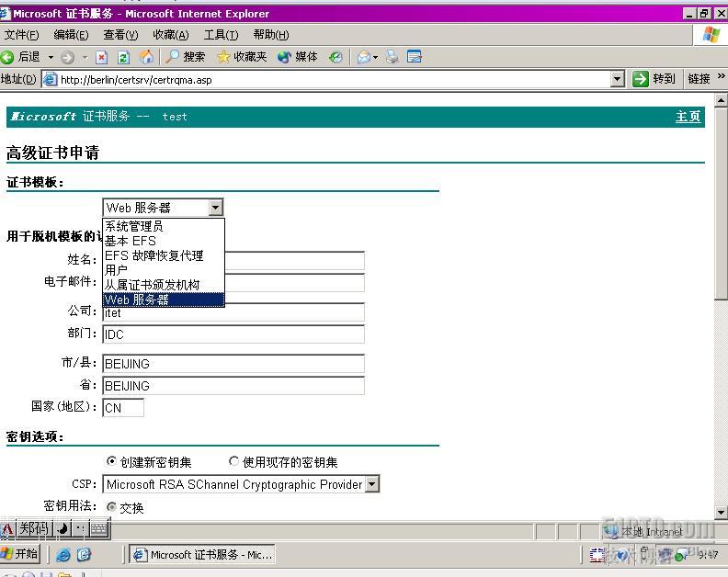728x577 pixels.
Task: Open the 工具(T) menu
Action: (221, 35)
